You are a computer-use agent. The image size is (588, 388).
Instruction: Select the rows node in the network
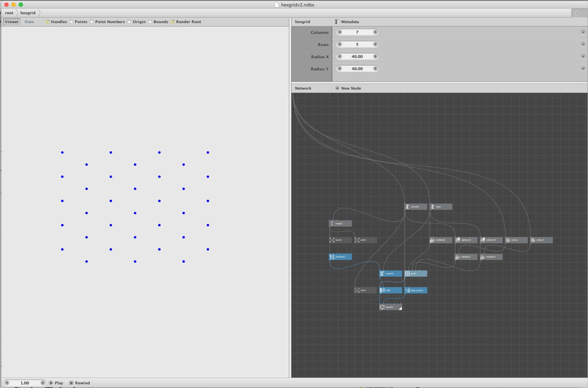pyautogui.click(x=441, y=206)
